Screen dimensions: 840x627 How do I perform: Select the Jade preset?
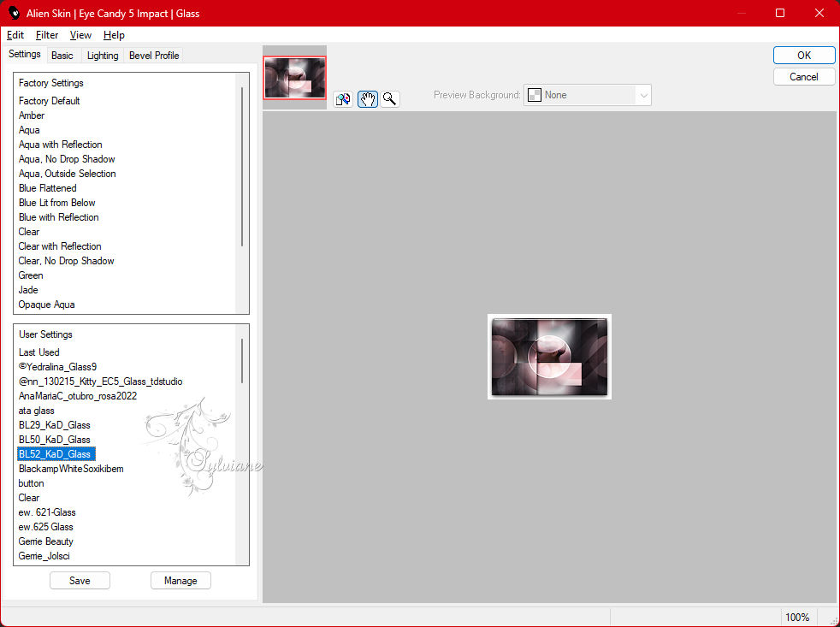(x=28, y=289)
